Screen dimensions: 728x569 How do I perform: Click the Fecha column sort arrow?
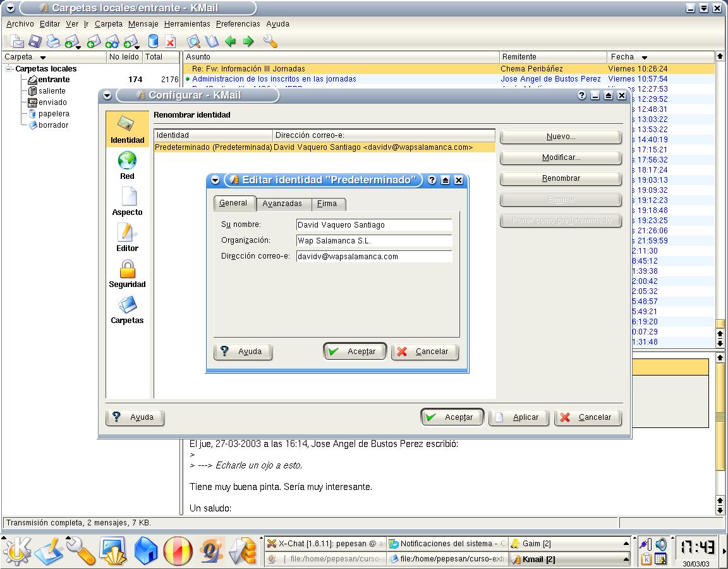click(x=644, y=58)
